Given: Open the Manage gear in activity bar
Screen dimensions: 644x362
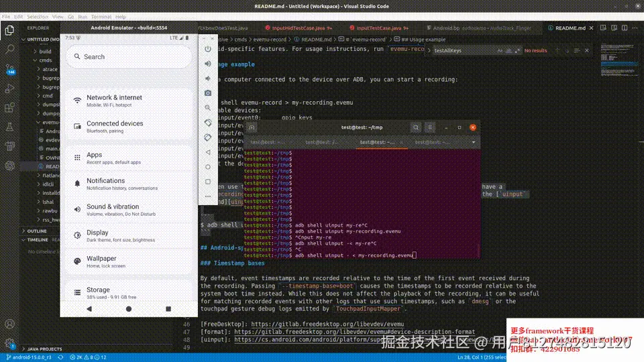Looking at the screenshot, I should tap(9, 343).
